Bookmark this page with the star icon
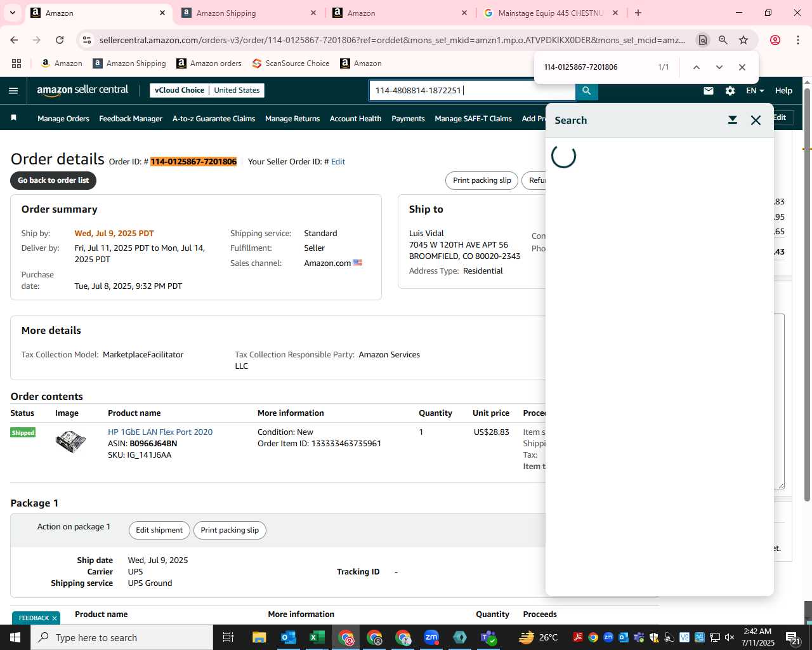The height and width of the screenshot is (650, 812). pos(743,40)
